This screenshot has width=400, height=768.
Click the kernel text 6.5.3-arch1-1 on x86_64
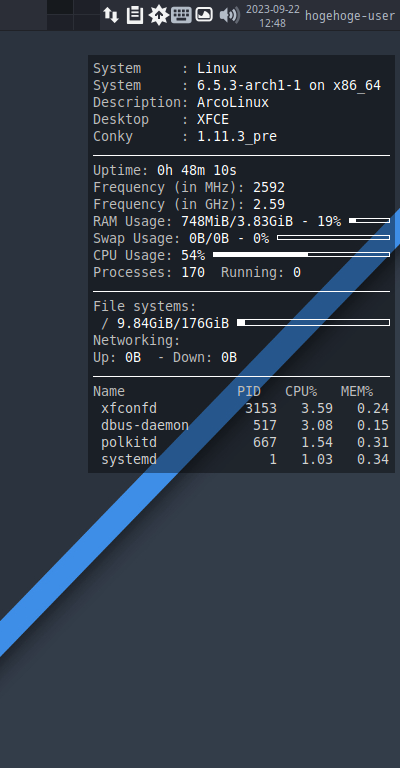pyautogui.click(x=289, y=85)
